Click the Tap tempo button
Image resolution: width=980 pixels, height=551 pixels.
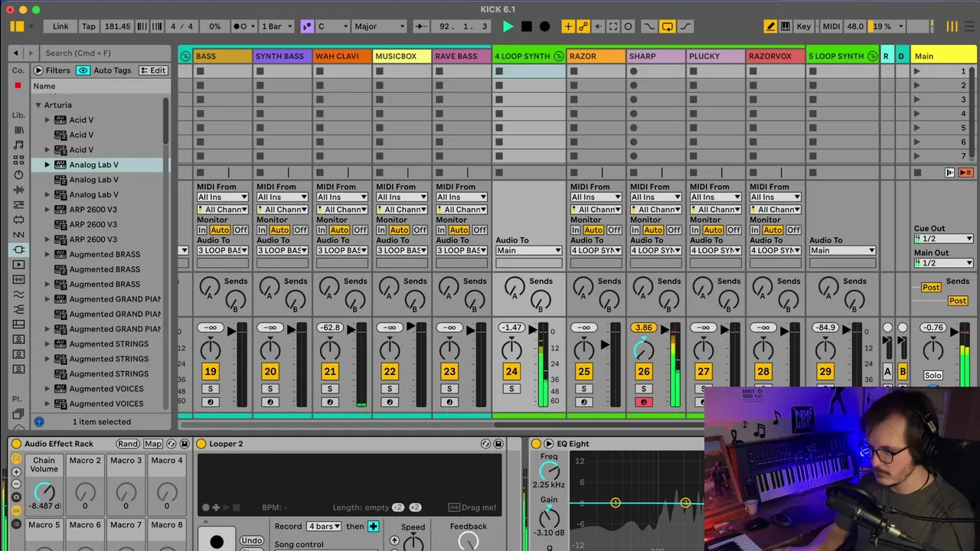coord(89,26)
